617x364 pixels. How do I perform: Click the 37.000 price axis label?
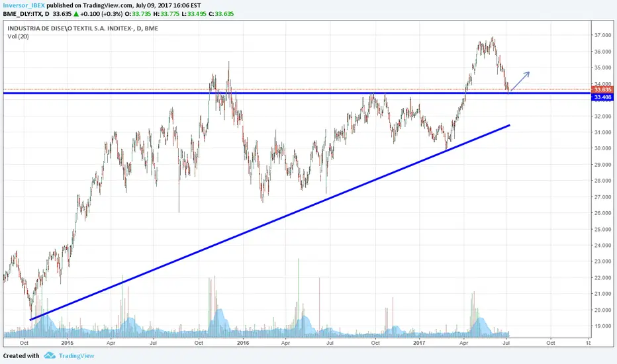click(602, 35)
